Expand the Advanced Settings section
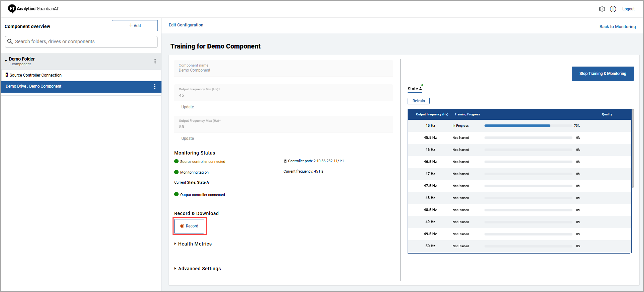 click(x=175, y=269)
